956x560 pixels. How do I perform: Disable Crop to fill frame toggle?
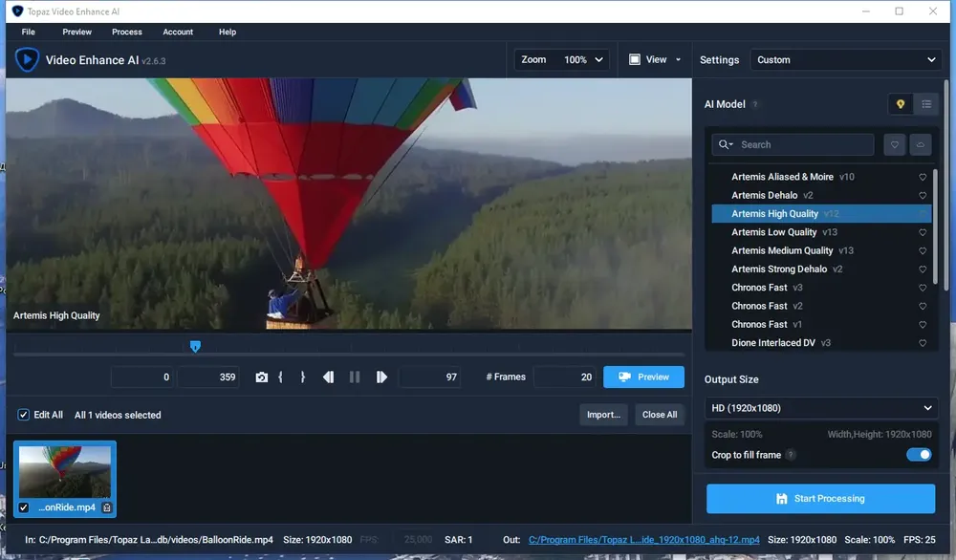[919, 455]
